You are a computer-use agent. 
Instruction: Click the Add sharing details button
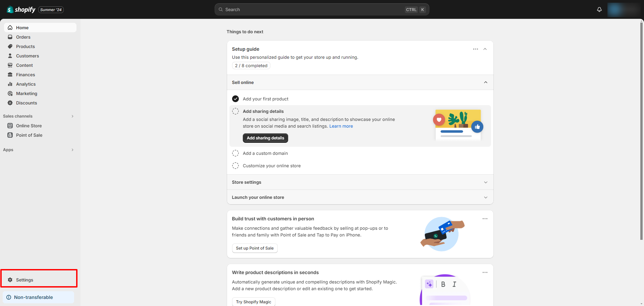(265, 138)
